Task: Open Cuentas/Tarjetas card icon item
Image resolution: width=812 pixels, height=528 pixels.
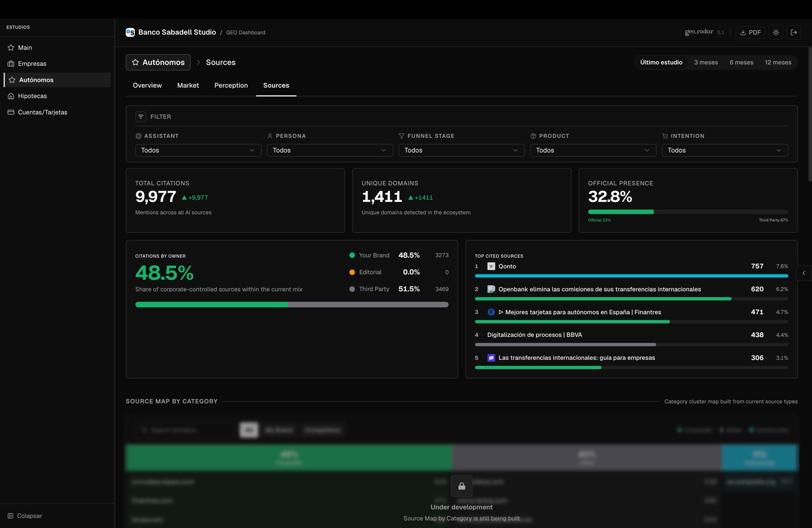Action: 11,112
